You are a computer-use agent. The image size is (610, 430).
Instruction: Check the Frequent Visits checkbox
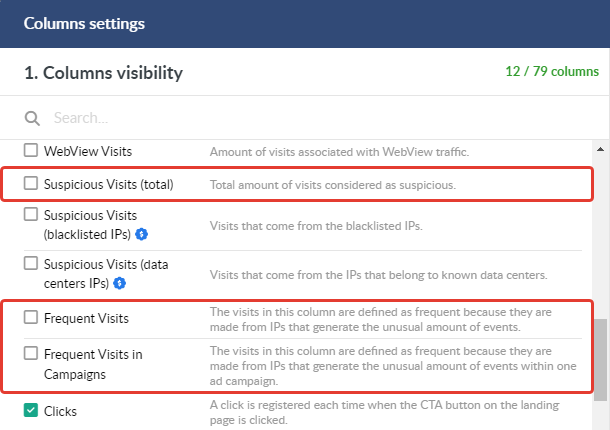[31, 317]
